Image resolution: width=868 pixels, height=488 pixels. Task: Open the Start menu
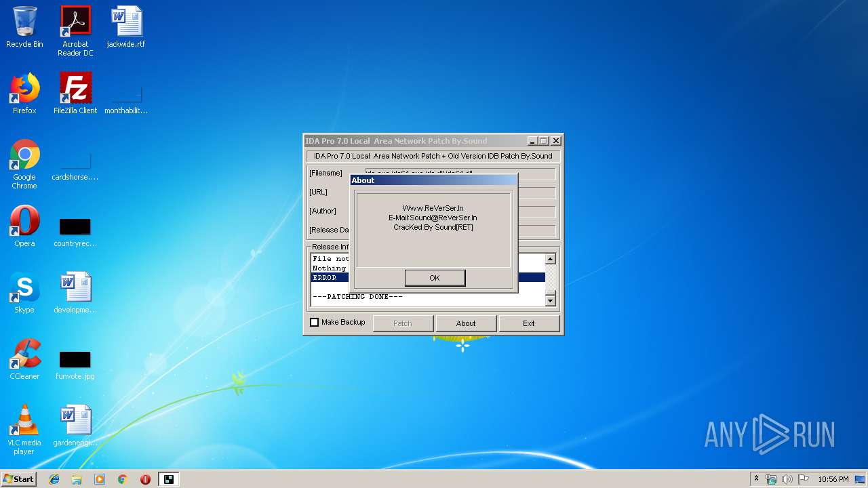(x=19, y=479)
